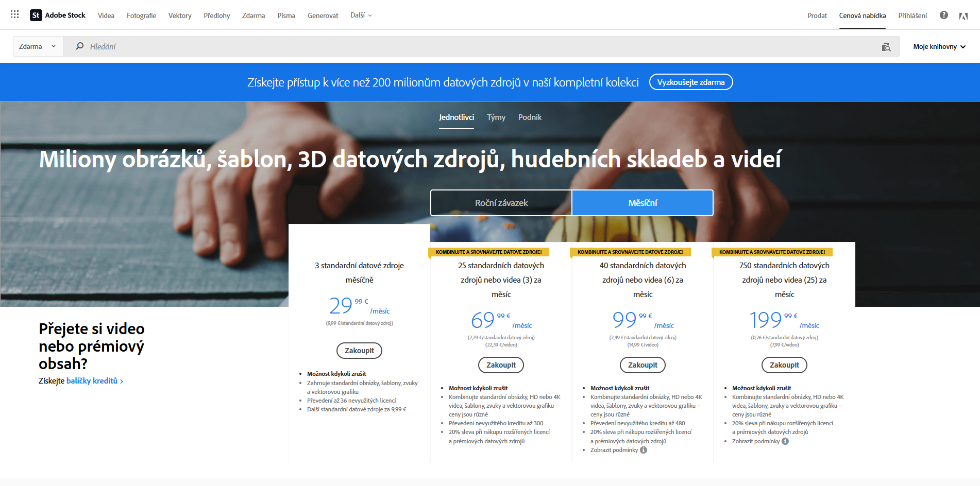980x486 pixels.
Task: Open the Zdarma search category dropdown
Action: coord(38,46)
